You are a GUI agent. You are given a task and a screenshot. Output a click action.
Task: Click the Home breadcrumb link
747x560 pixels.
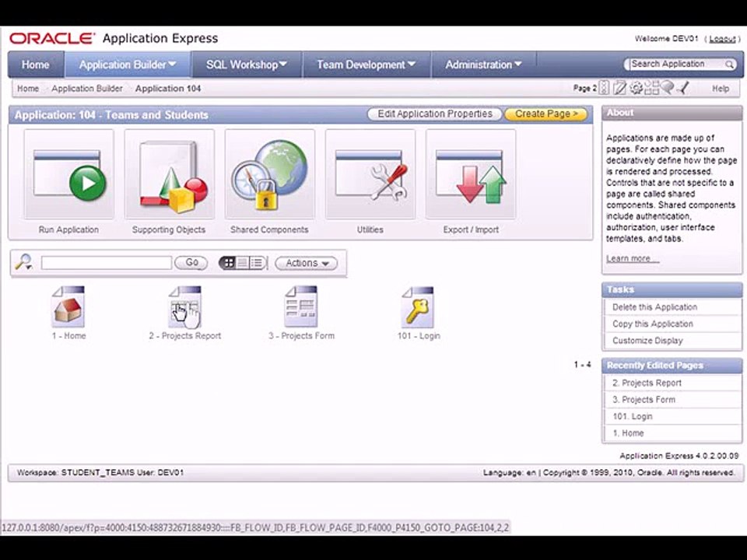coord(28,89)
